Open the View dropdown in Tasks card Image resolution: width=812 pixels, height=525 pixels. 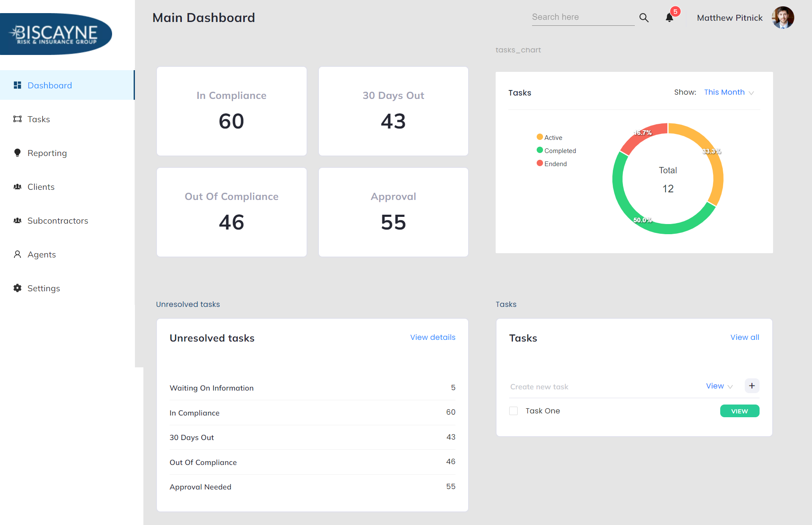click(719, 386)
